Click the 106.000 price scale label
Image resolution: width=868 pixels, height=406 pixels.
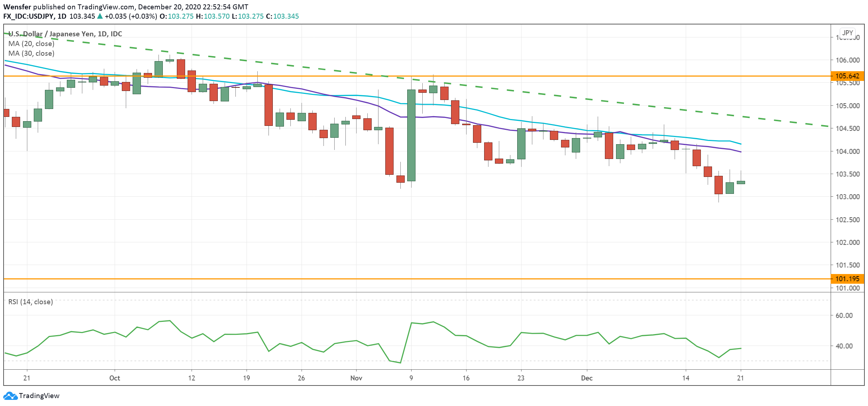tap(847, 60)
